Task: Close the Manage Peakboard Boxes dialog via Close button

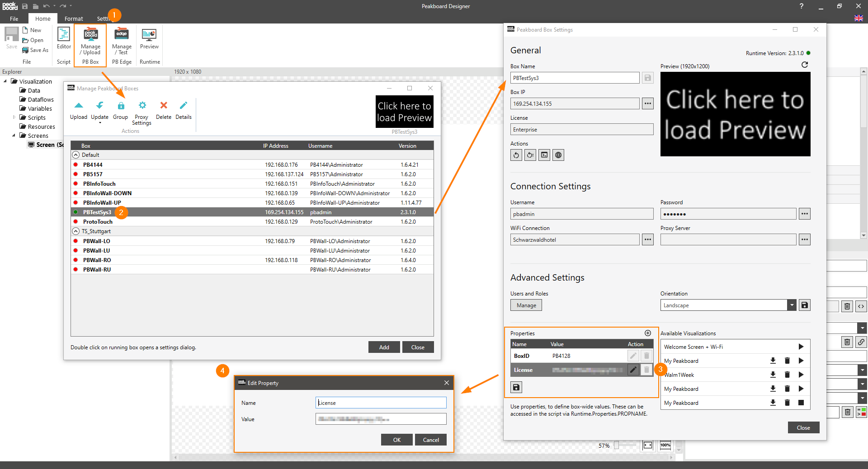Action: [418, 347]
